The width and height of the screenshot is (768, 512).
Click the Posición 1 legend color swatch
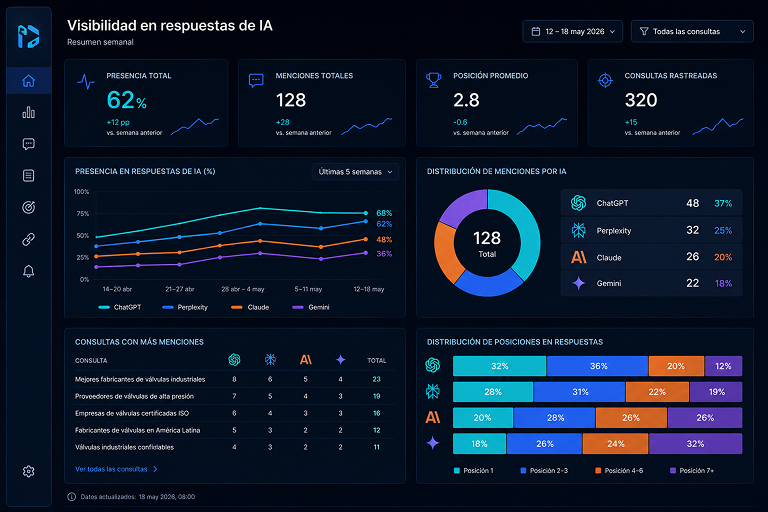[457, 470]
